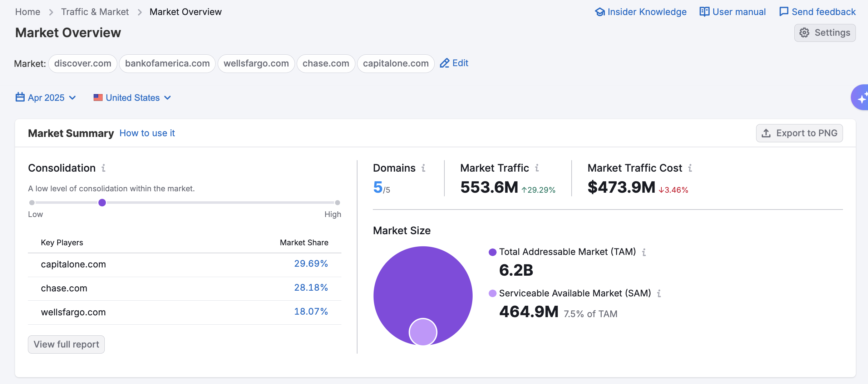Select the chase.com market chip
This screenshot has width=868, height=384.
coord(326,64)
